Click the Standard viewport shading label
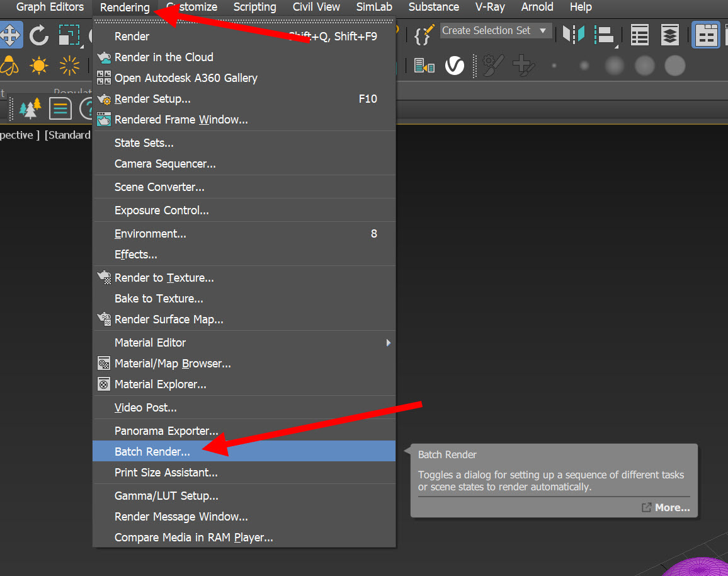 pos(68,135)
